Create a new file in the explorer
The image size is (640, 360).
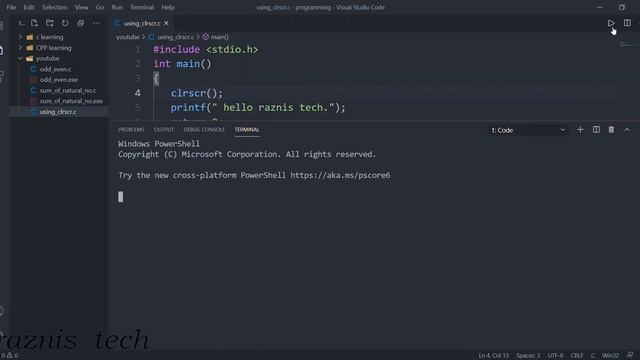pos(34,23)
